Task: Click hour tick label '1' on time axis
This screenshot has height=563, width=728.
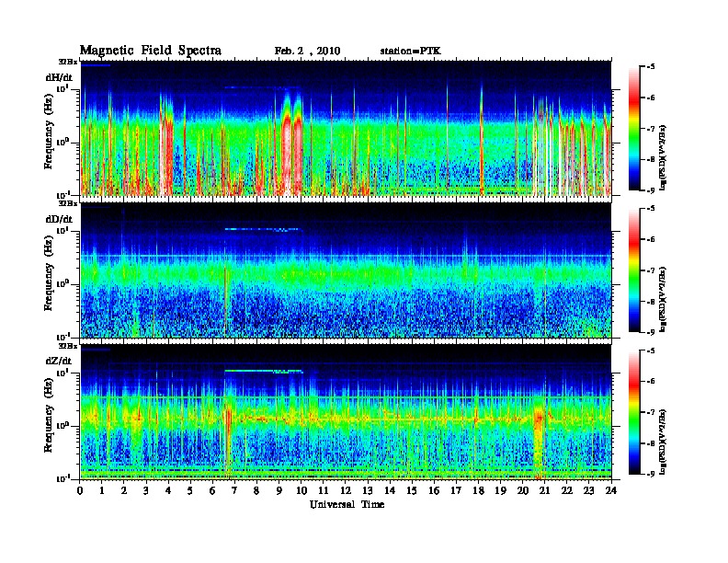Action: (x=102, y=490)
